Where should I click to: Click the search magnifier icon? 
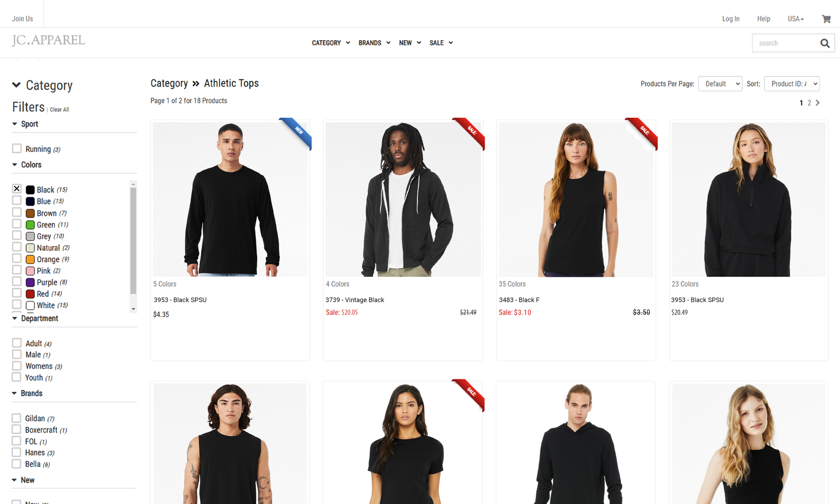[x=825, y=43]
